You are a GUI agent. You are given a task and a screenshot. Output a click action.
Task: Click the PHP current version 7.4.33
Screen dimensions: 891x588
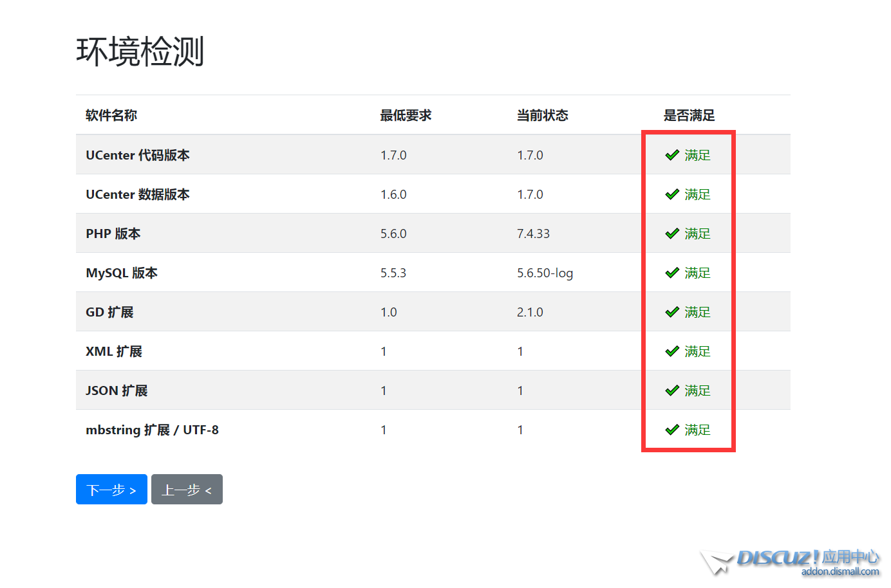(533, 234)
